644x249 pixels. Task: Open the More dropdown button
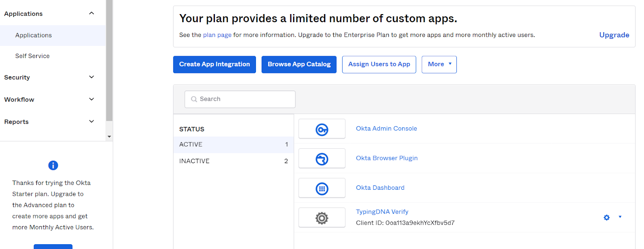pos(439,64)
